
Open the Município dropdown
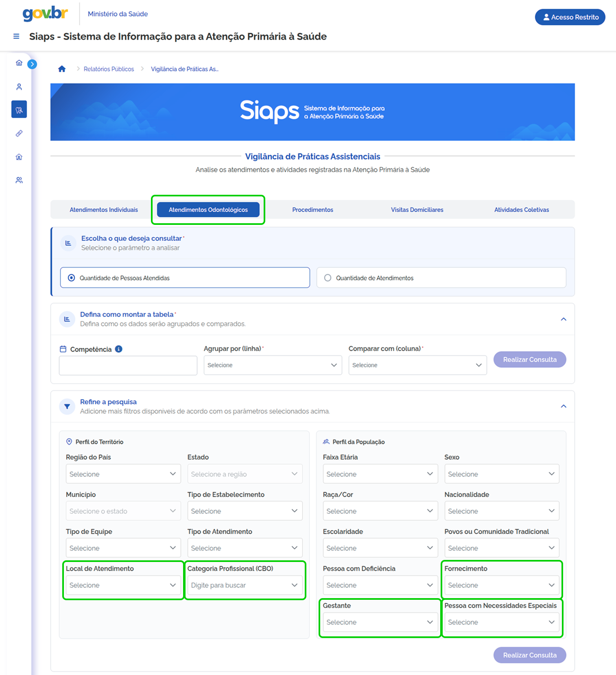pyautogui.click(x=123, y=511)
